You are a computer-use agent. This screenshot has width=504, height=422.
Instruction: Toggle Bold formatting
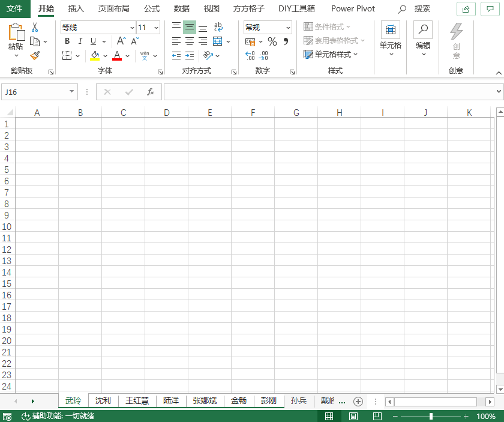click(x=67, y=41)
